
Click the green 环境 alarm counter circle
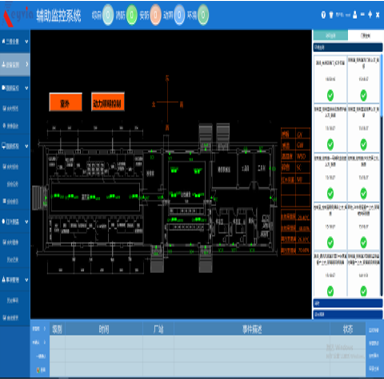coord(203,15)
